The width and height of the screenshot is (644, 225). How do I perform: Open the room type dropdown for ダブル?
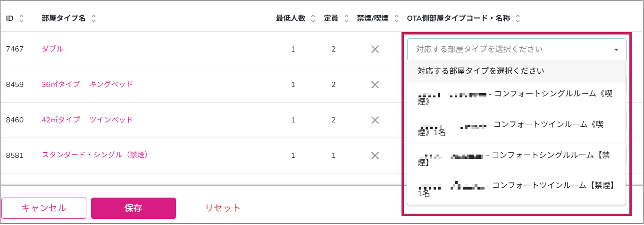[517, 49]
